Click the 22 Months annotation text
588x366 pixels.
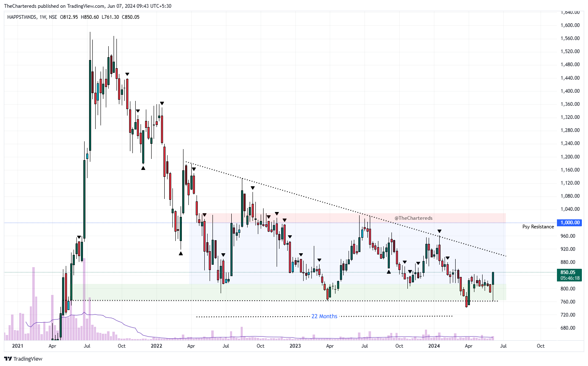coord(324,316)
